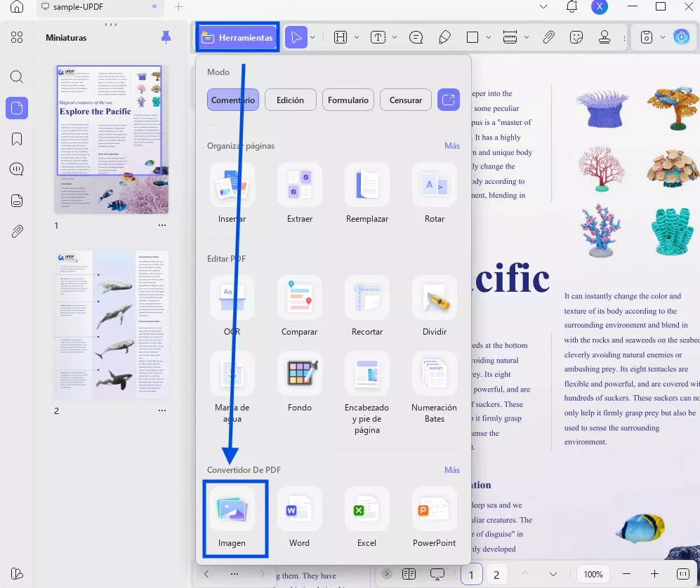
Task: Select the text box tool
Action: click(378, 37)
